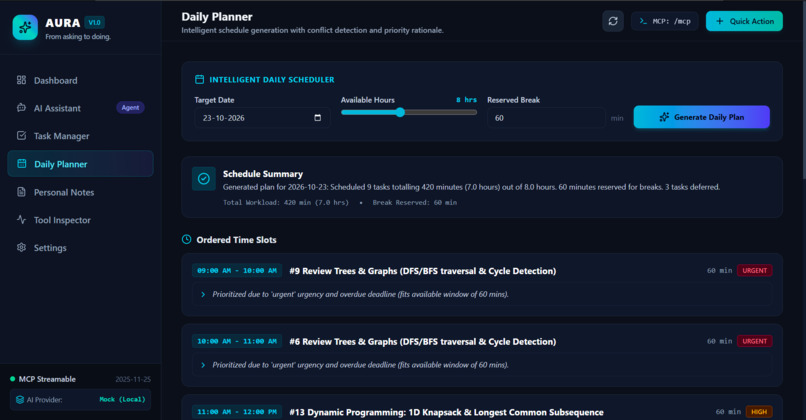806x420 pixels.
Task: Click the Tool Inspector pulse icon
Action: coord(21,220)
